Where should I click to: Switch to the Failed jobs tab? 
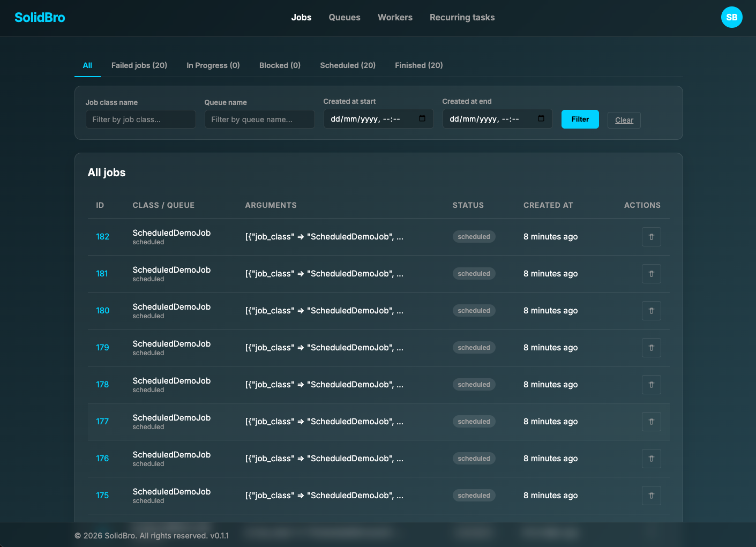[139, 65]
